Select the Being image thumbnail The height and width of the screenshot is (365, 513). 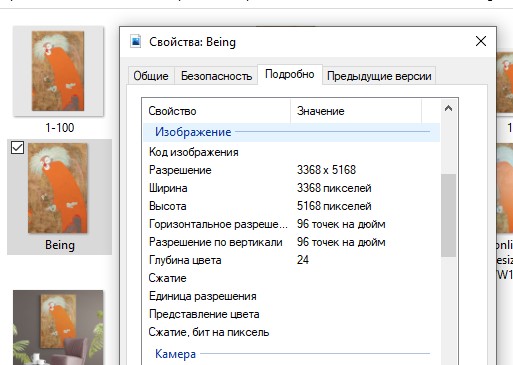click(x=58, y=188)
